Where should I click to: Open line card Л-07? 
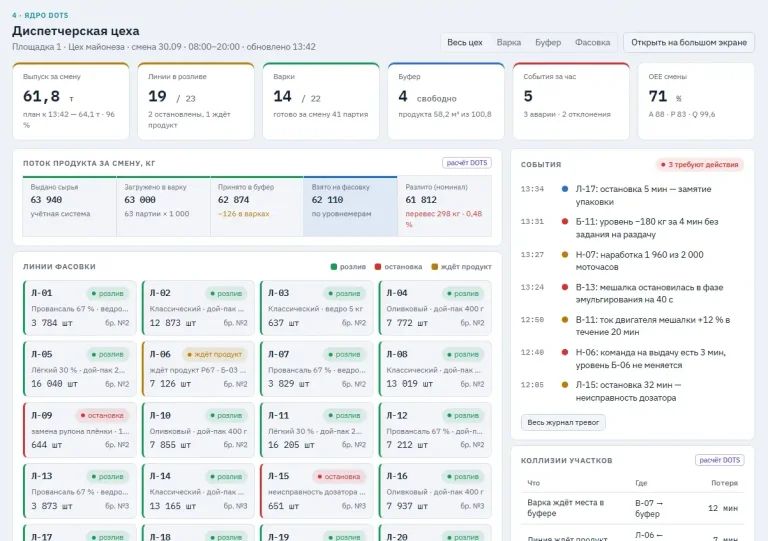pos(316,369)
